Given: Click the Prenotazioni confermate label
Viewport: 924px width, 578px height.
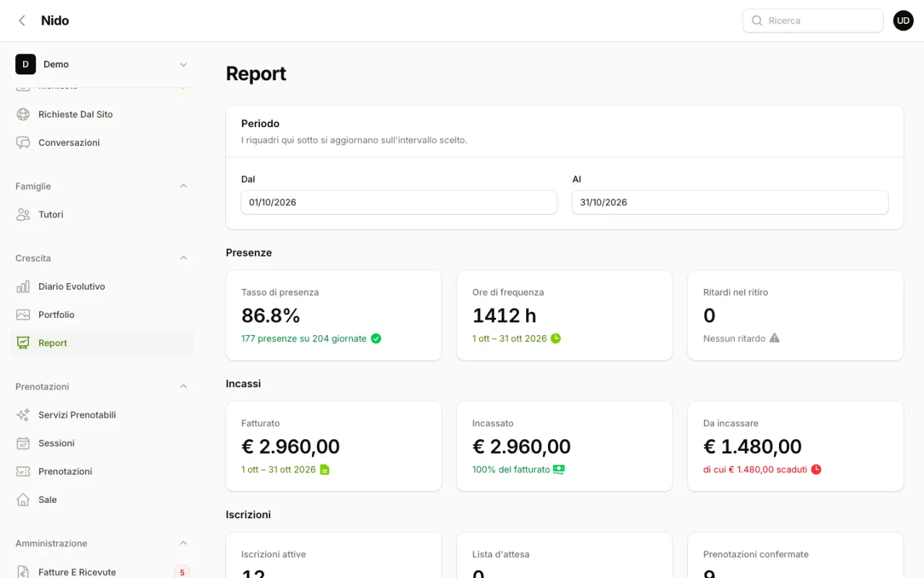Looking at the screenshot, I should click(x=756, y=554).
